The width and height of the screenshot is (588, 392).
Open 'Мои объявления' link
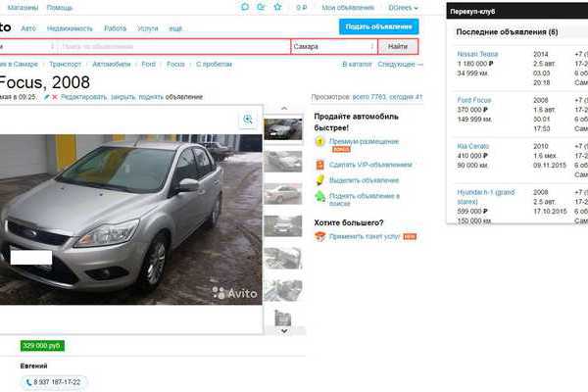(348, 8)
